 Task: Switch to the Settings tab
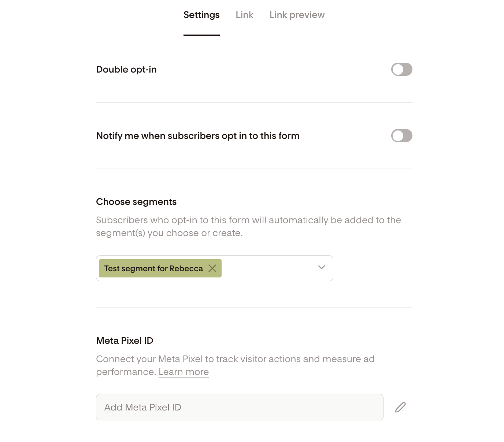(x=201, y=15)
